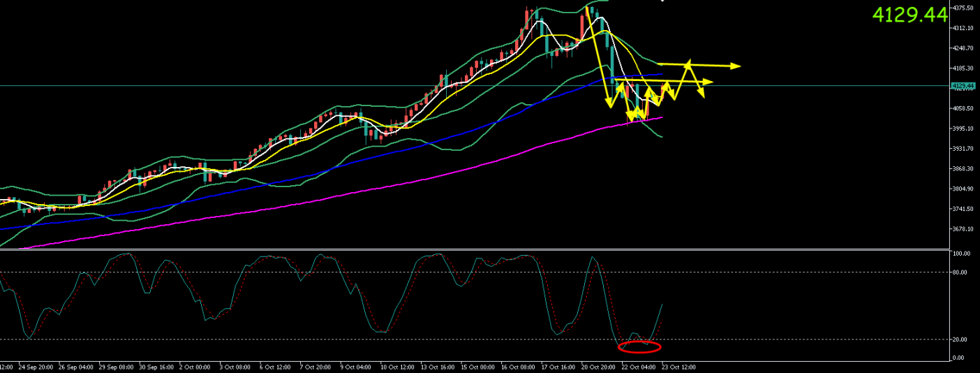Click the 4058.50 price level label
The height and width of the screenshot is (373, 980).
tap(962, 109)
